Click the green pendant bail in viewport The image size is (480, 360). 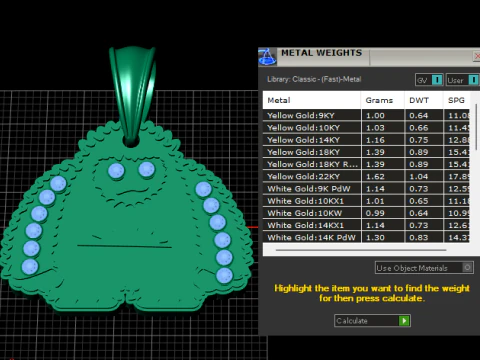point(133,95)
